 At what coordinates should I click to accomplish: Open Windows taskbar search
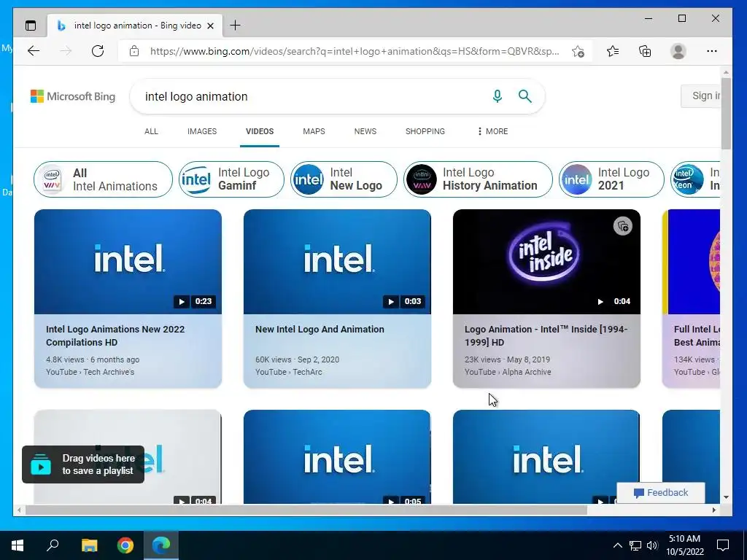pos(53,545)
